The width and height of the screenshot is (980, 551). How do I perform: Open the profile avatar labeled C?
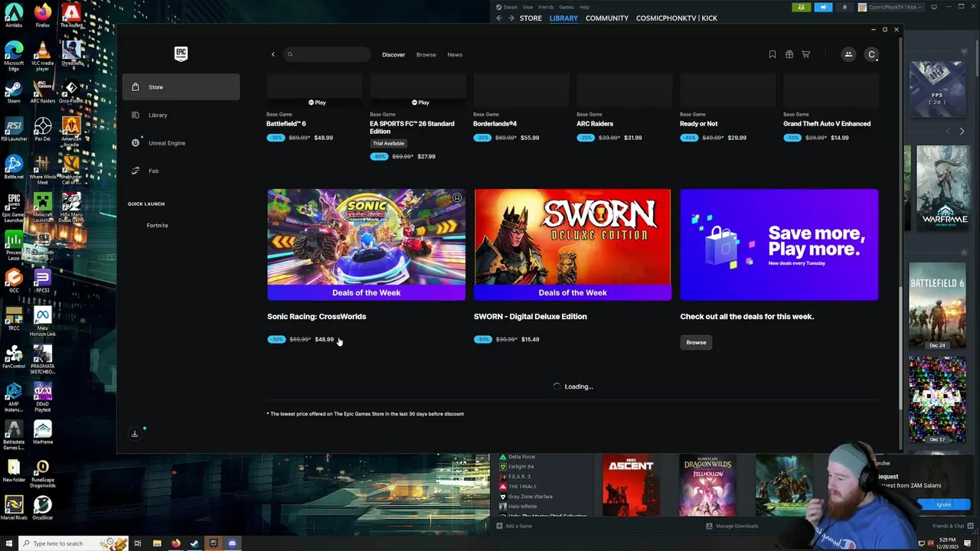(x=871, y=54)
